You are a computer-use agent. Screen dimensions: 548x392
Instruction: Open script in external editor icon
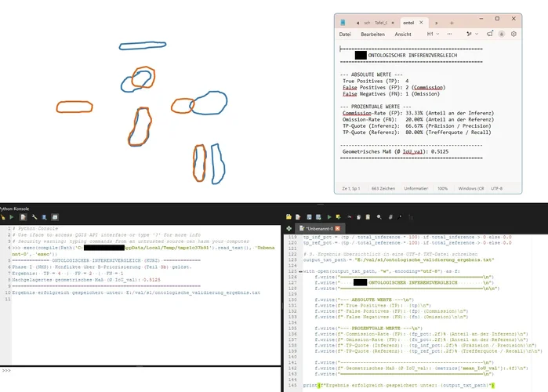pos(298,217)
